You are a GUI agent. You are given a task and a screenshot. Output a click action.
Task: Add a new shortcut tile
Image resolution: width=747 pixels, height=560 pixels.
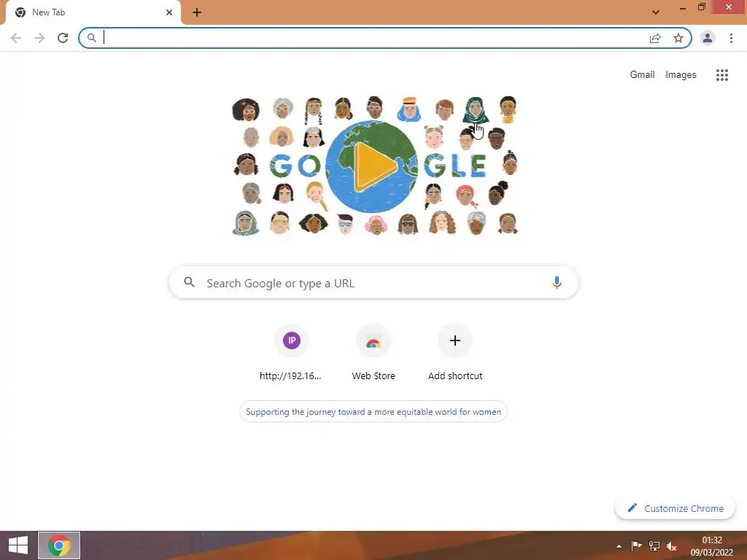[x=455, y=353]
